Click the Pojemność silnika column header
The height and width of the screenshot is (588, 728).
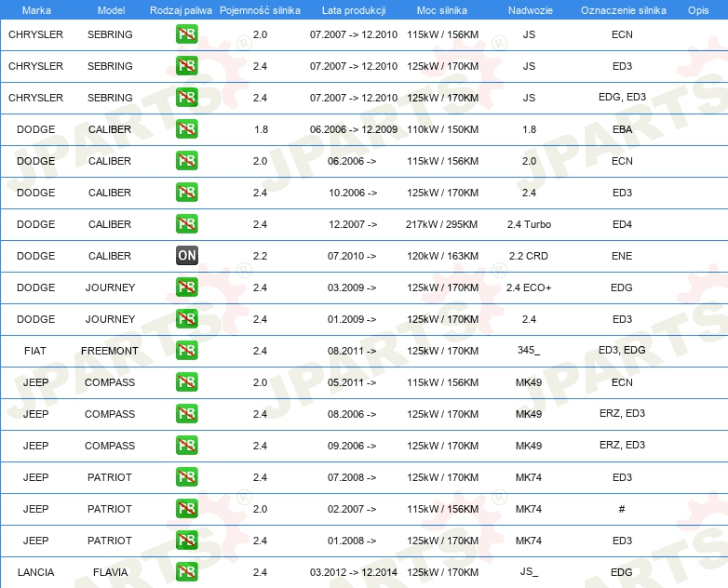point(260,10)
